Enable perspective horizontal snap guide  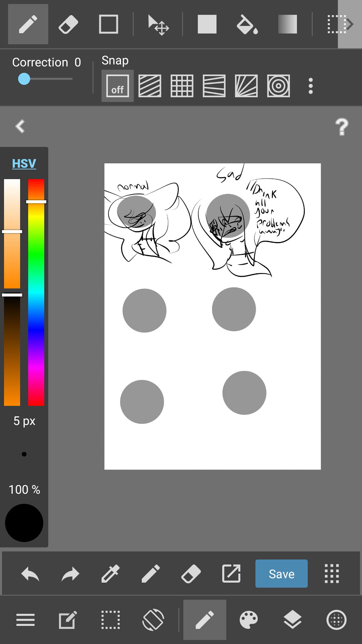tap(214, 86)
